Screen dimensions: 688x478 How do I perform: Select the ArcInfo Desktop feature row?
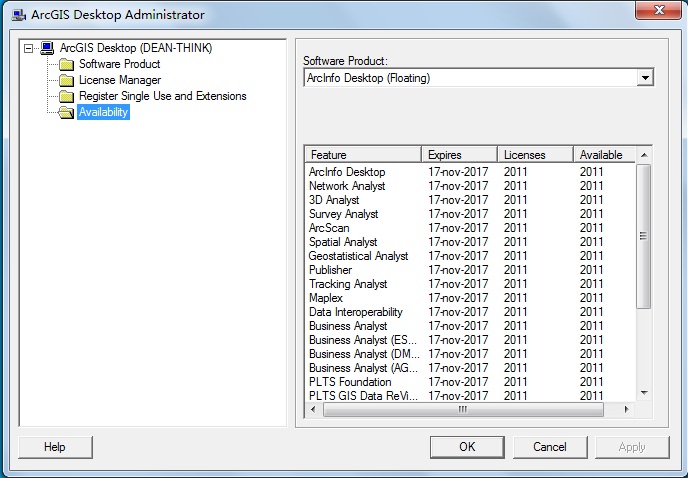click(470, 172)
